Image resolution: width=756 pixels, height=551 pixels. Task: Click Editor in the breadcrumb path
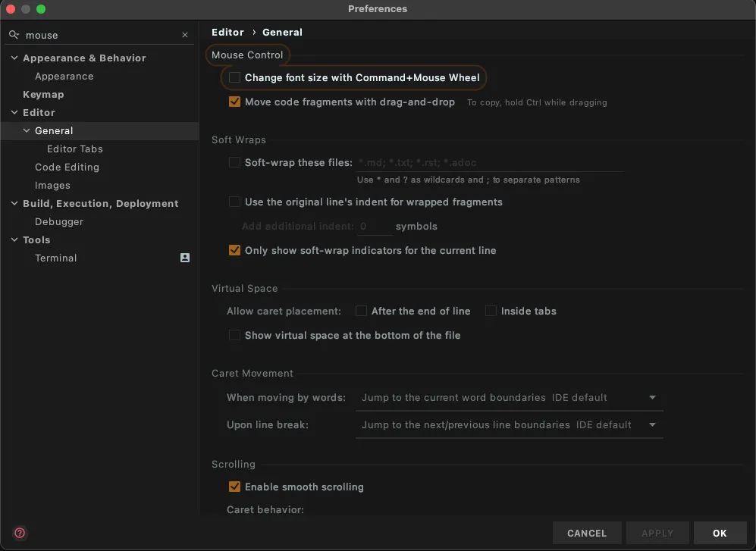point(227,32)
